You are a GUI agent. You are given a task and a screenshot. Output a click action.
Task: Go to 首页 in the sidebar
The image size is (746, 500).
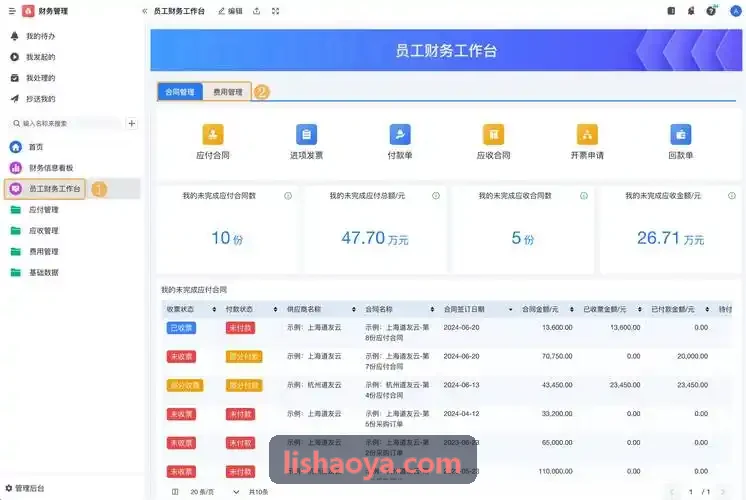36,147
